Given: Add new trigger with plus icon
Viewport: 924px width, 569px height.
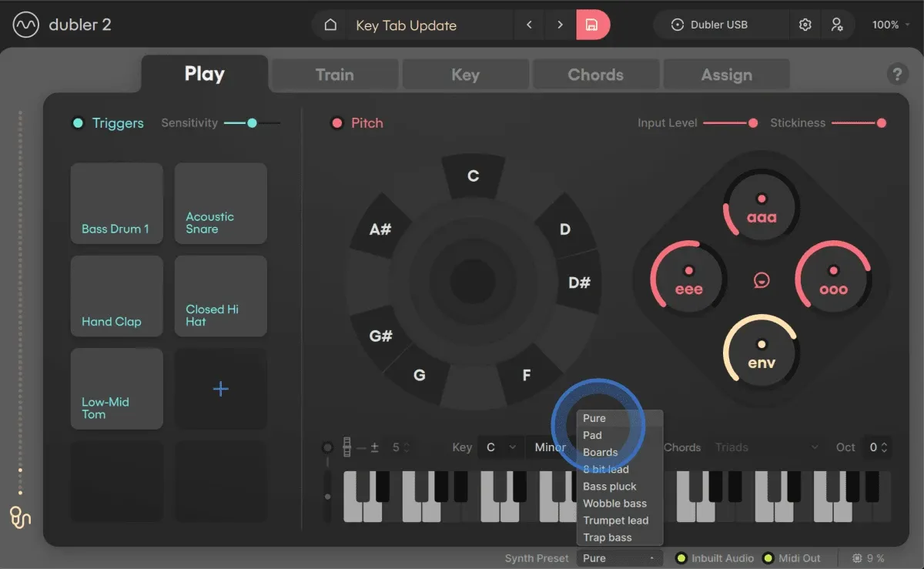Looking at the screenshot, I should 221,389.
